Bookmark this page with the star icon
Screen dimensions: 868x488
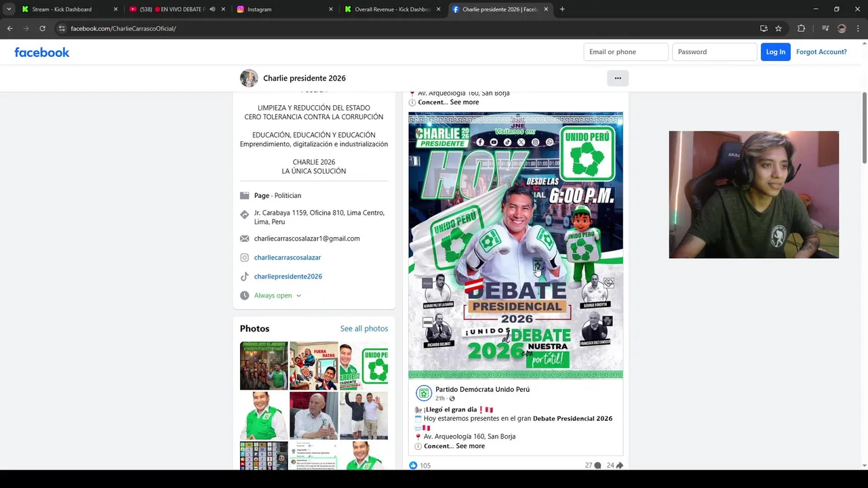pos(778,28)
